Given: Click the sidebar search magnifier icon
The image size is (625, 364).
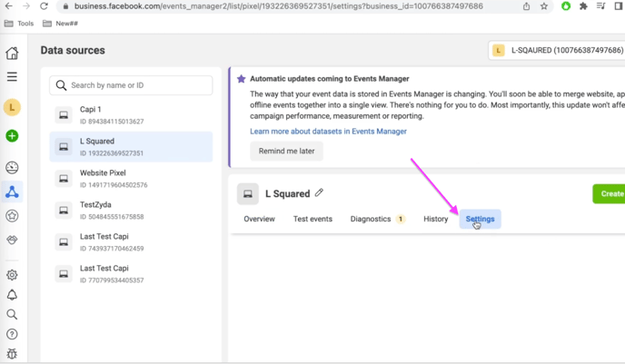Looking at the screenshot, I should (12, 315).
